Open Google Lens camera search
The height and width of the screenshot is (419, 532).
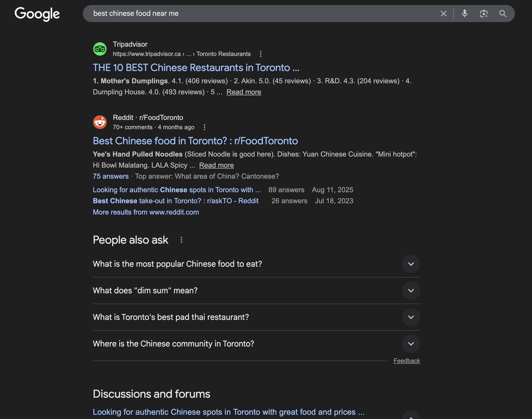tap(484, 14)
